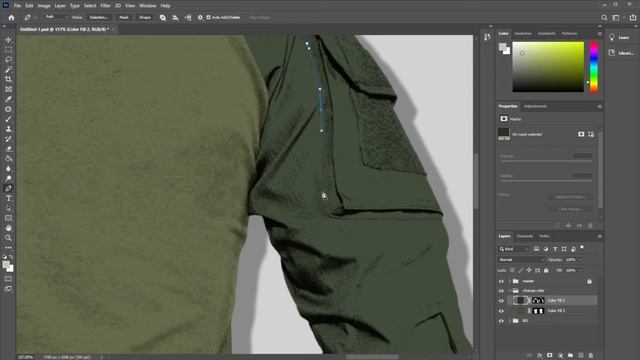This screenshot has height=360, width=640.
Task: Hide the Color Fill 2 layer
Action: pos(501,301)
